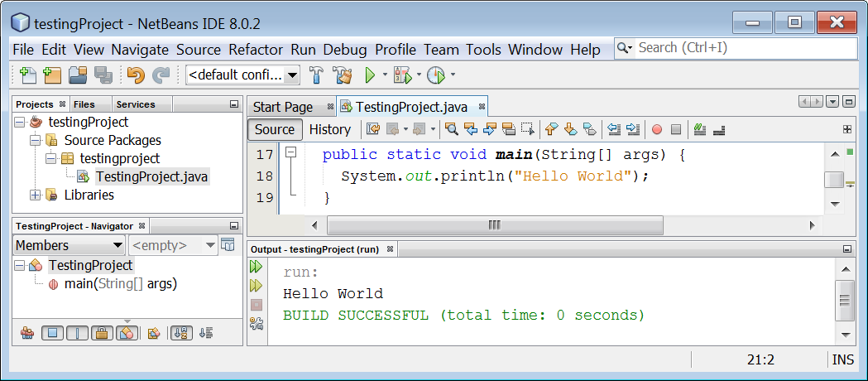Click the Save All disk icon
This screenshot has width=868, height=381.
(x=103, y=75)
